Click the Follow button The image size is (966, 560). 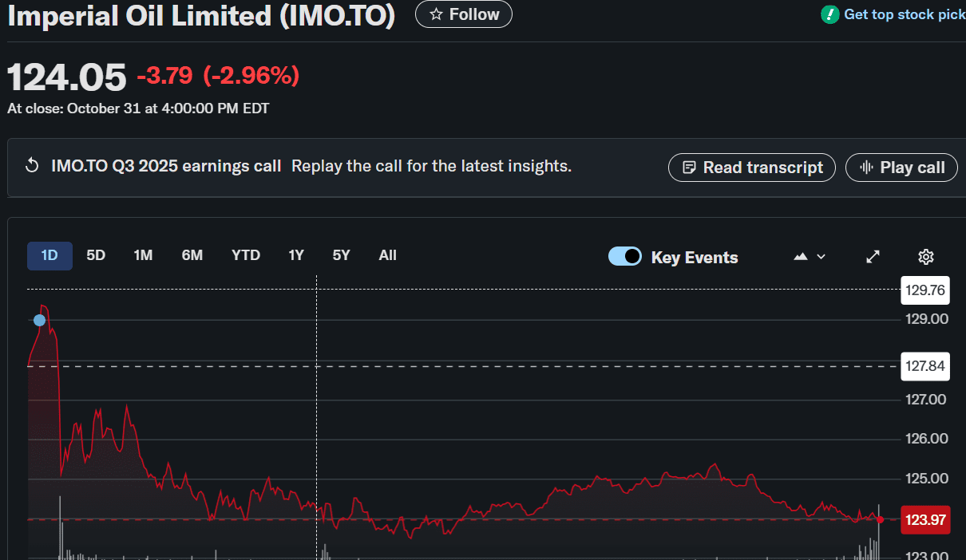[x=463, y=14]
